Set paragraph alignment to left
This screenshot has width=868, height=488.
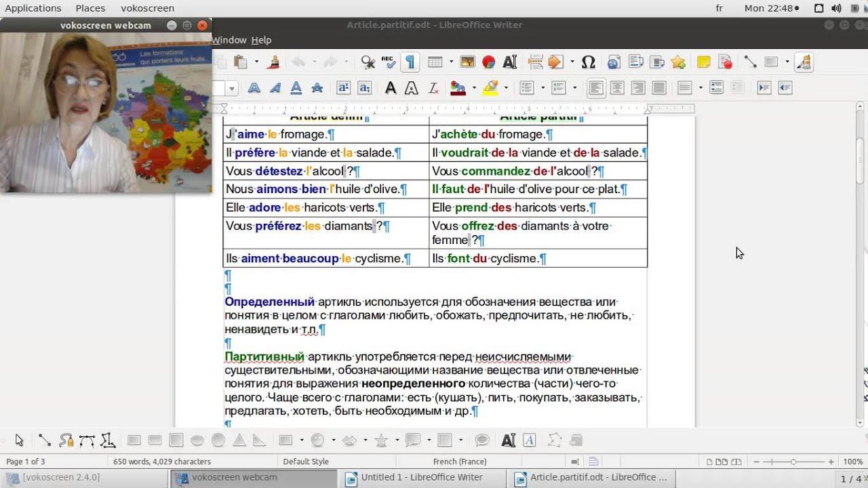[596, 87]
